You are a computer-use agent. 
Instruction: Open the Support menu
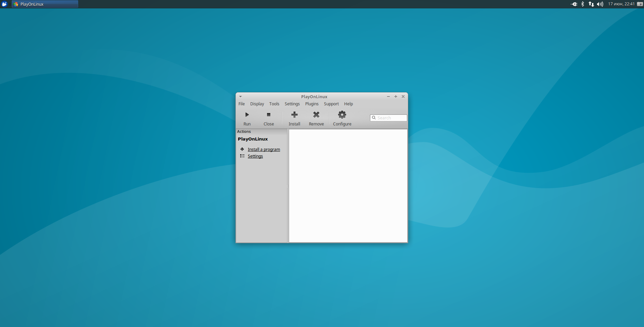331,104
